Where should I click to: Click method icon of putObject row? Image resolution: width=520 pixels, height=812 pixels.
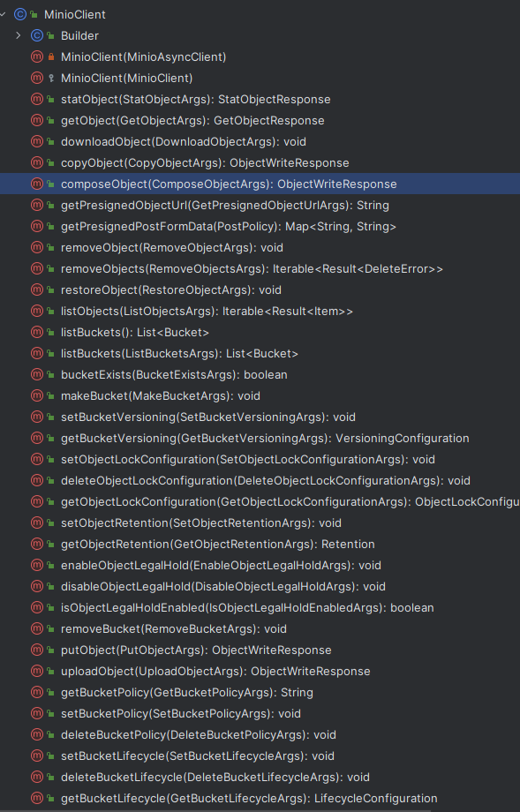[37, 650]
